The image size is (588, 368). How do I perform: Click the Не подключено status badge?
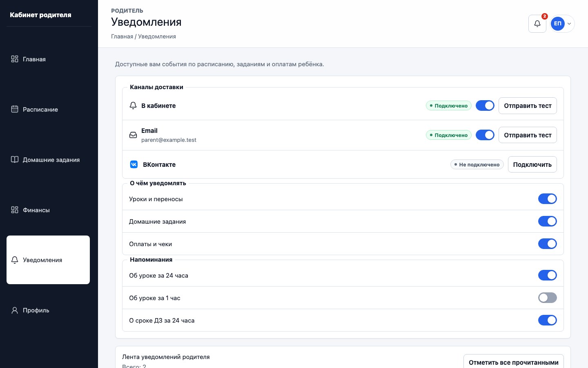(477, 164)
